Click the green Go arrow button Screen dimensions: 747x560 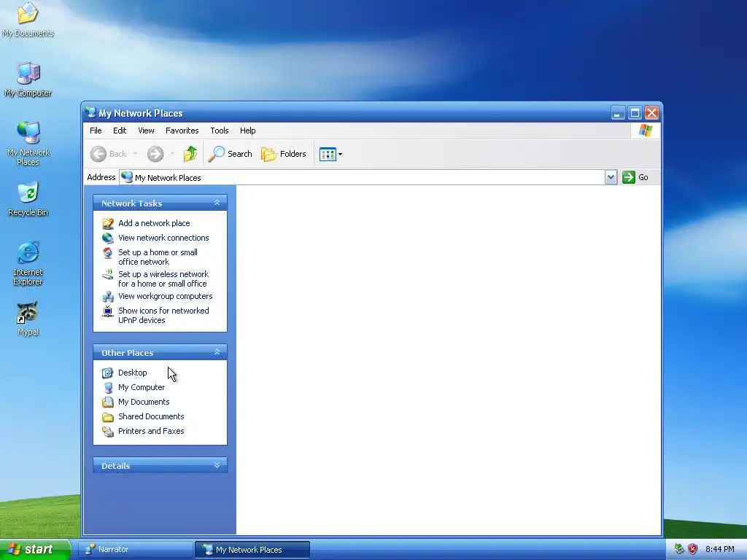pyautogui.click(x=629, y=177)
